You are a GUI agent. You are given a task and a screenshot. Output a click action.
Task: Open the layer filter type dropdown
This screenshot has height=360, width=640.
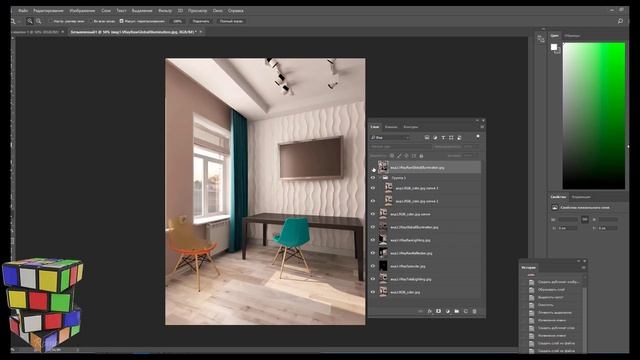pyautogui.click(x=390, y=138)
